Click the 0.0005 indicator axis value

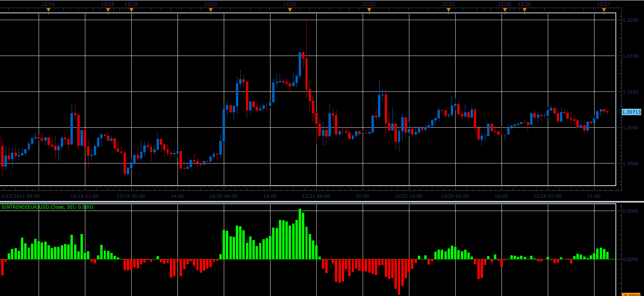630,211
